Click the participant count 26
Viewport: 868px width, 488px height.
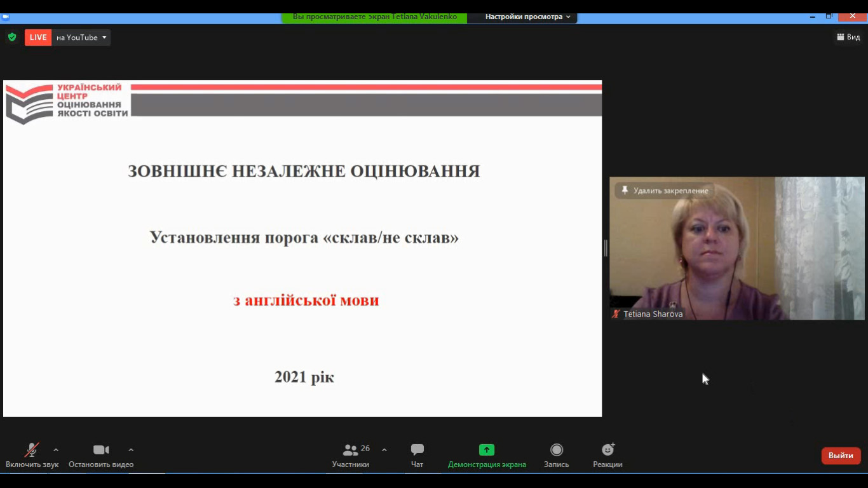365,449
